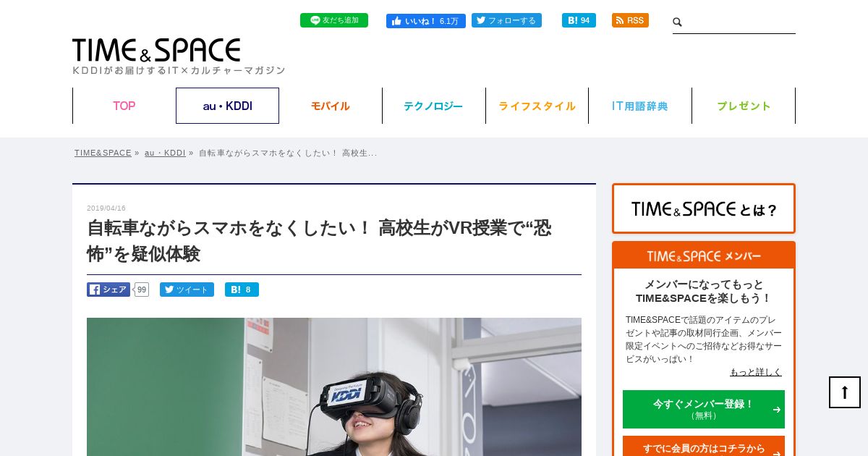Click the VR headset article photo
Screen dimensions: 868x456
pyautogui.click(x=334, y=387)
